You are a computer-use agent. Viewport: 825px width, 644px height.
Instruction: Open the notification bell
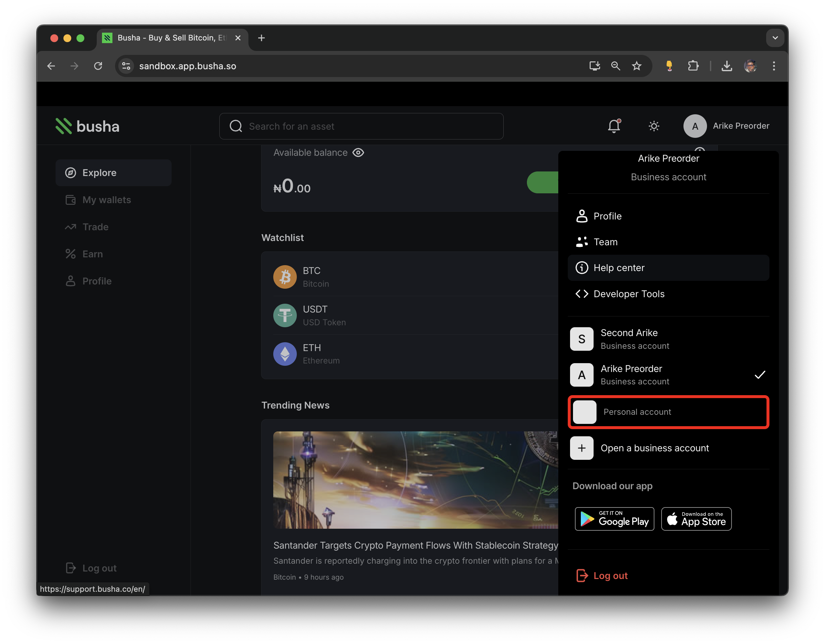click(x=614, y=126)
